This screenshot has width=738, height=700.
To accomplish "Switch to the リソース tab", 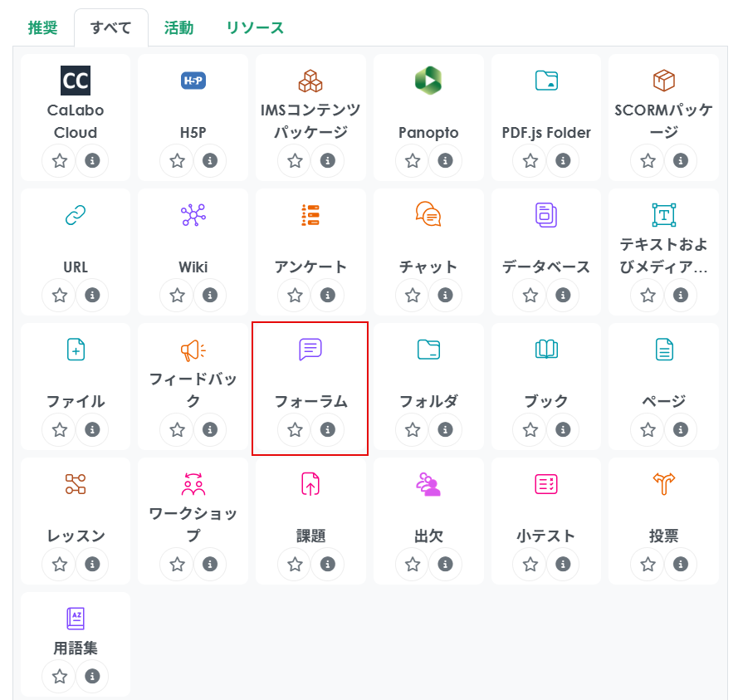I will coord(255,27).
